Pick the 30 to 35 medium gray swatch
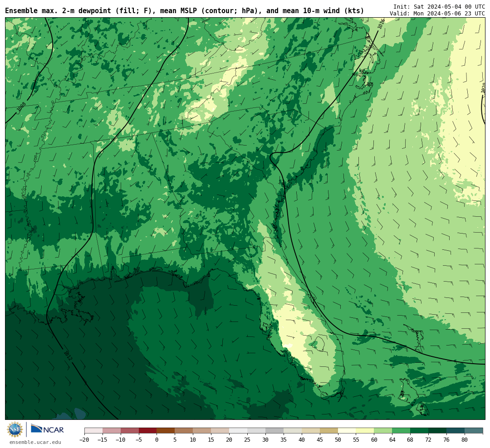Screen dimensions: 490x448 (274, 431)
